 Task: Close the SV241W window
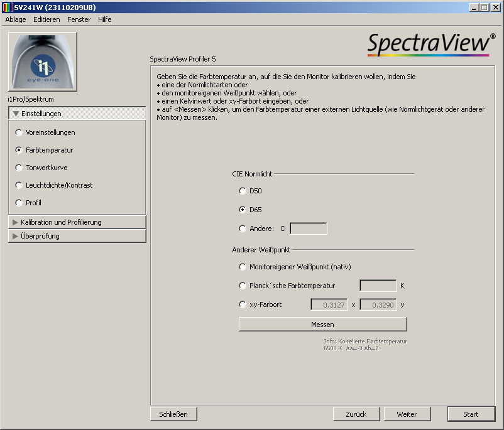[x=496, y=8]
